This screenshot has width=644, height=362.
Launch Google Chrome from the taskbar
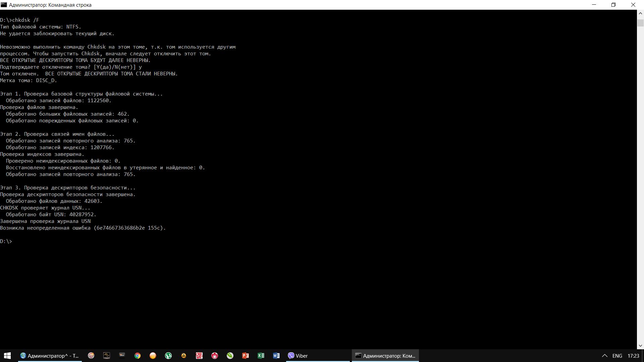coord(138,356)
